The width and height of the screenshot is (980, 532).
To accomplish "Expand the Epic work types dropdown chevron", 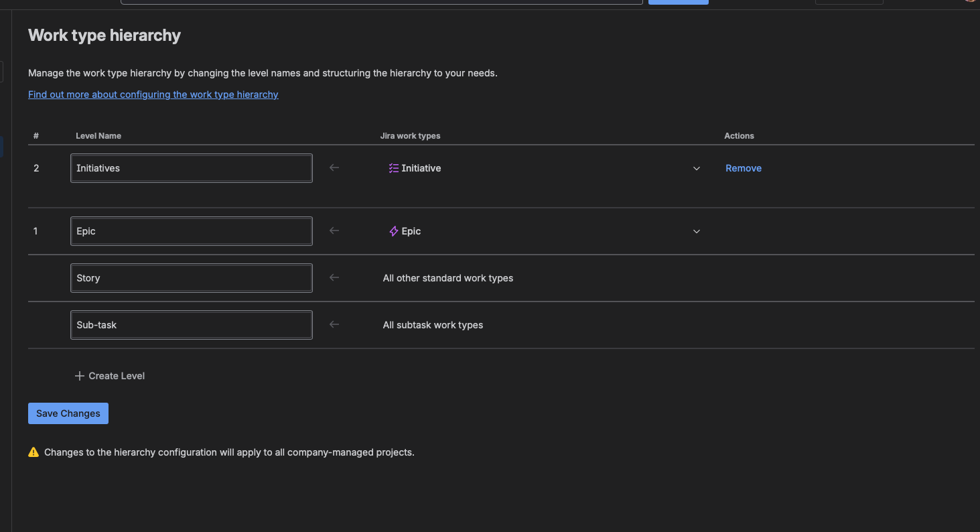I will pyautogui.click(x=696, y=231).
